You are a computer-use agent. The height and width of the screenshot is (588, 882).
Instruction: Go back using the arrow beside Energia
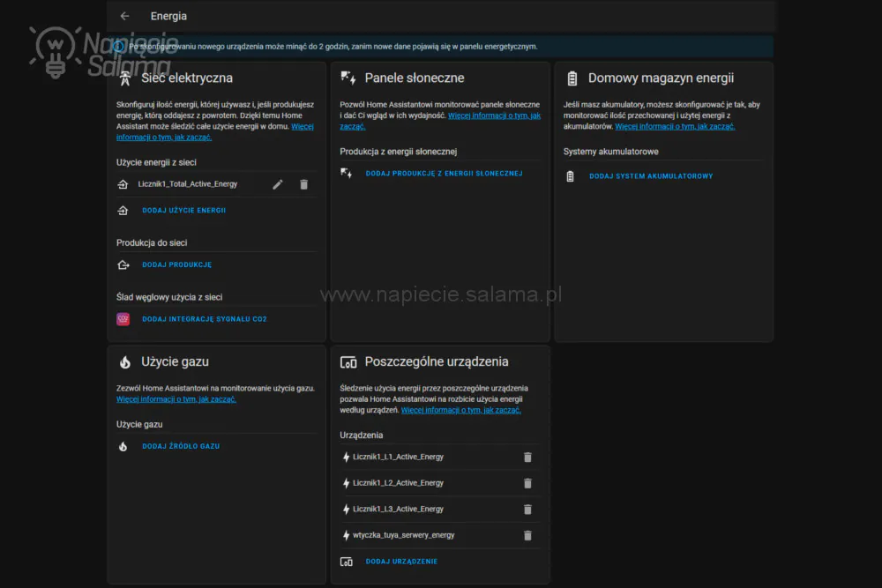tap(125, 16)
